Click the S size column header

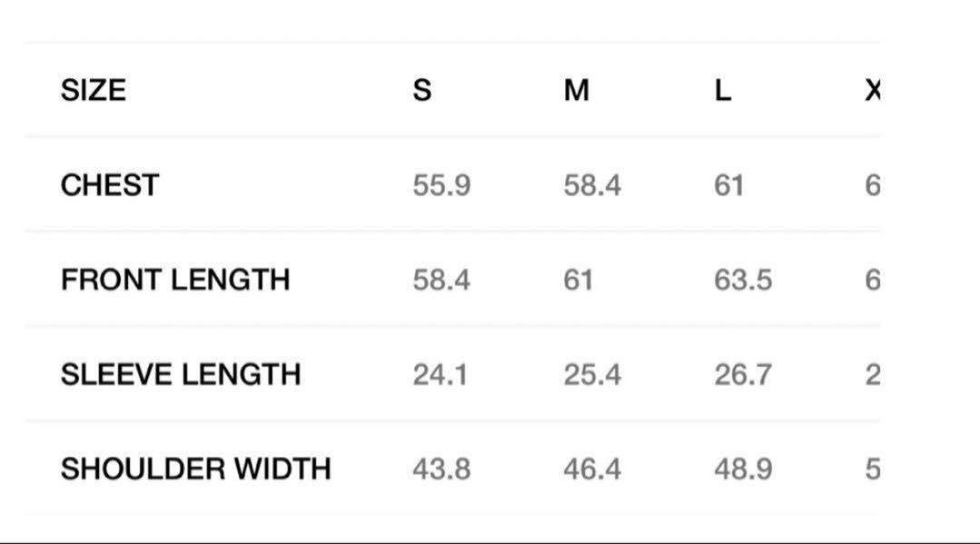422,90
